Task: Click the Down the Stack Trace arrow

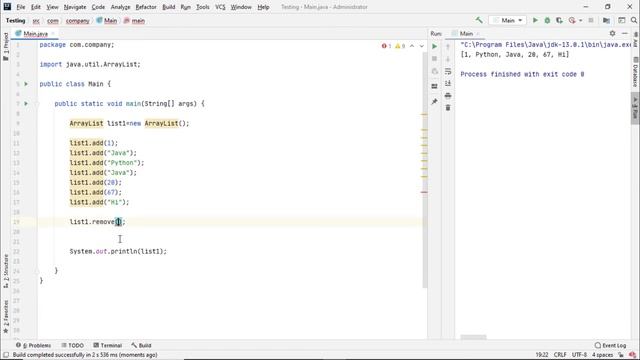Action: pos(448,59)
